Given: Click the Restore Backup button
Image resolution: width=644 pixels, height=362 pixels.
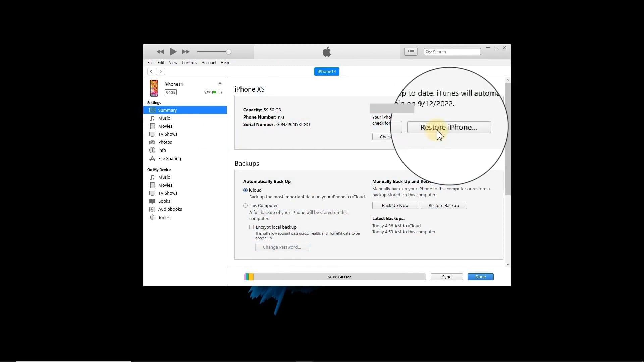Looking at the screenshot, I should 443,205.
